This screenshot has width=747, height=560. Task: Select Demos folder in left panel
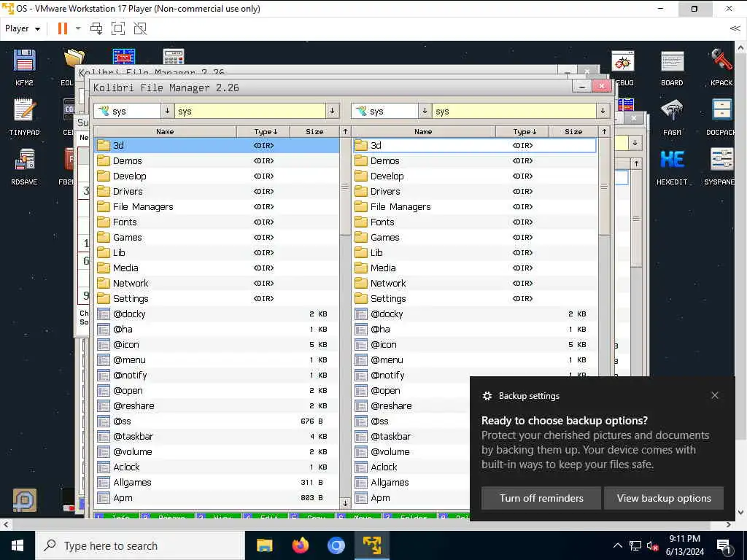coord(217,161)
